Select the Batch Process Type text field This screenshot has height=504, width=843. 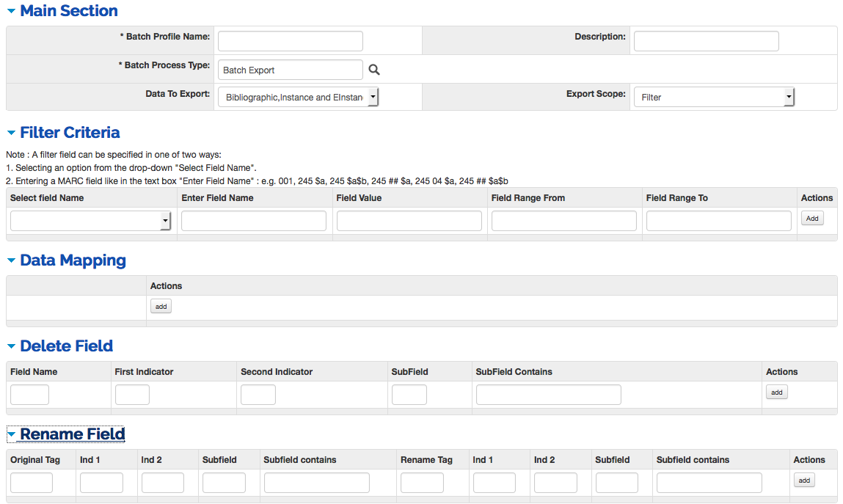click(x=290, y=70)
